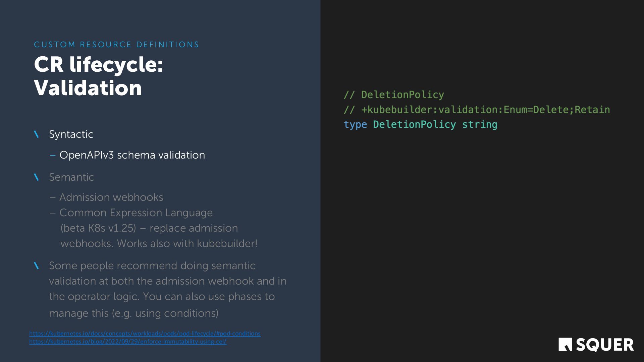644x362 pixels.
Task: Open the pod-conditions Kubernetes docs link
Action: (x=145, y=334)
